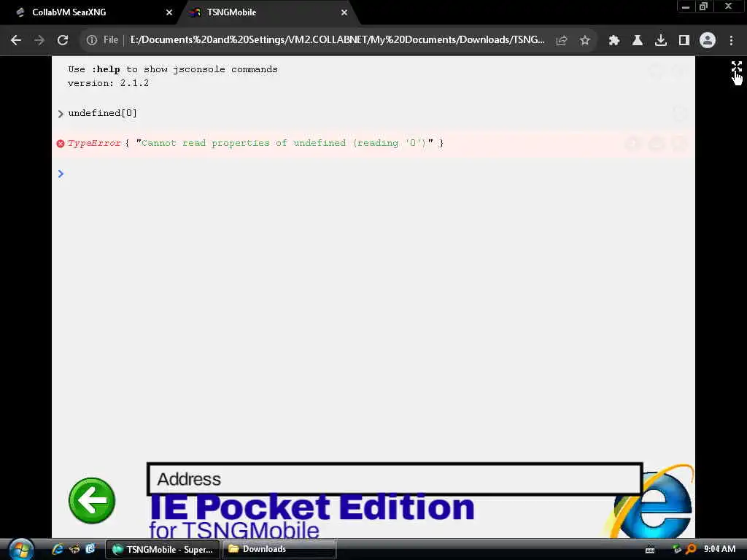Click the Internet Explorer logo in the page

pyautogui.click(x=653, y=502)
